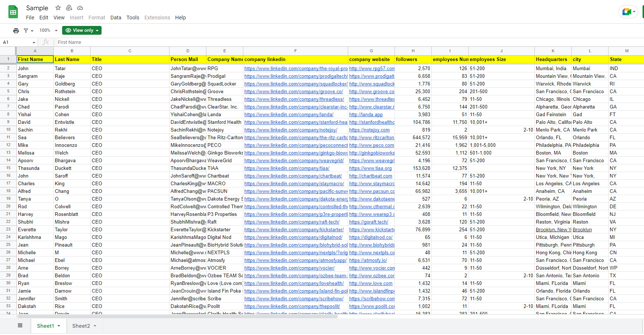This screenshot has width=644, height=335.
Task: Open the Data menu
Action: point(116,18)
